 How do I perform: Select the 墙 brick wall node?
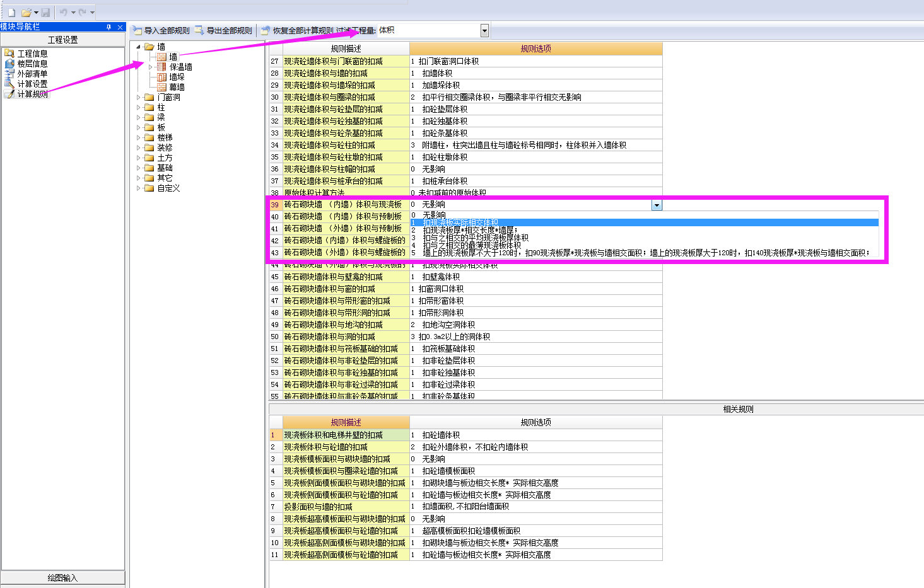pyautogui.click(x=173, y=57)
